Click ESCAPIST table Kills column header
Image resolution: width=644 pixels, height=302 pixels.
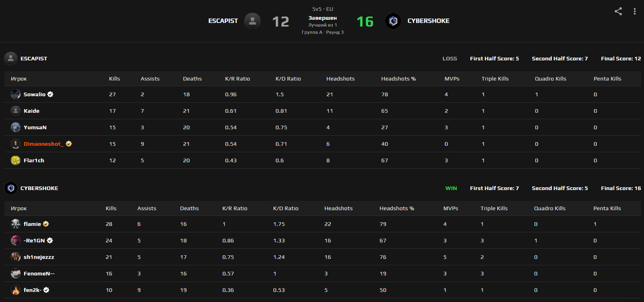click(114, 78)
